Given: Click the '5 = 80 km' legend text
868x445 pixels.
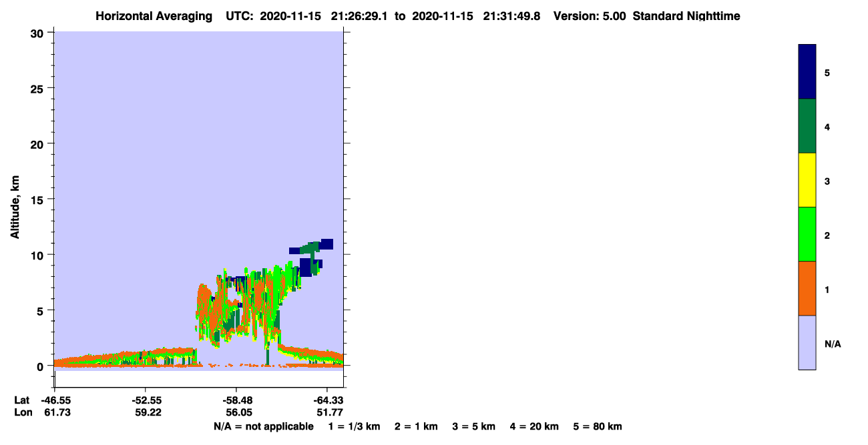Looking at the screenshot, I should [x=598, y=426].
